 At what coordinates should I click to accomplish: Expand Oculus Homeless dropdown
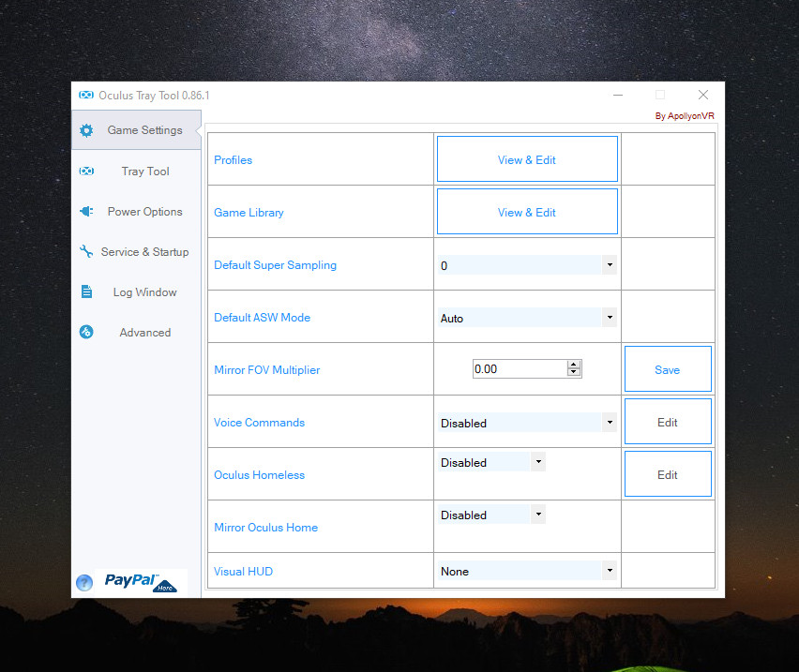coord(538,462)
